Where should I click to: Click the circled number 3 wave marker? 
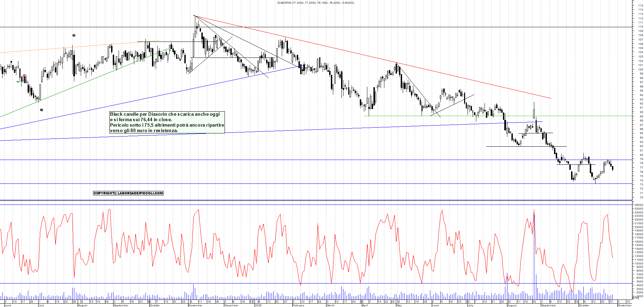tap(74, 35)
